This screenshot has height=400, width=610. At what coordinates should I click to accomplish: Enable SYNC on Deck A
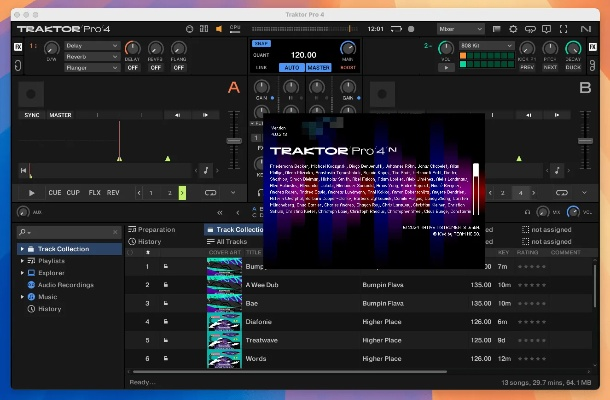click(x=32, y=115)
